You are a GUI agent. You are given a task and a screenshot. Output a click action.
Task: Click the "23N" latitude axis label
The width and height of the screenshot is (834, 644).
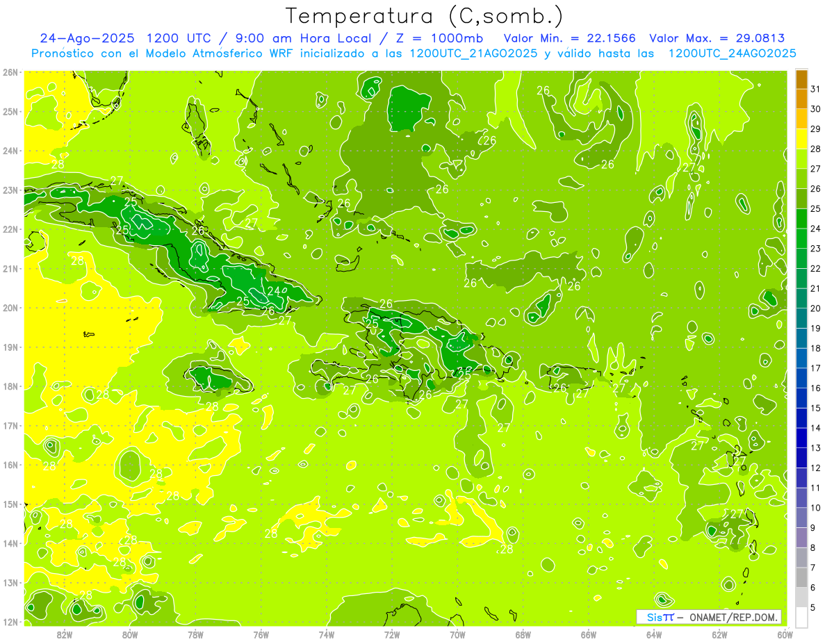pos(11,190)
